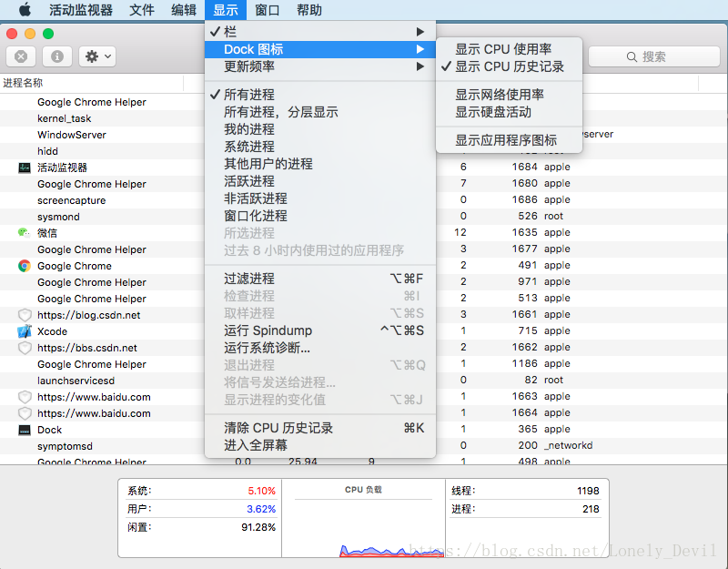
Task: Select the kernel_task process row
Action: 102,118
